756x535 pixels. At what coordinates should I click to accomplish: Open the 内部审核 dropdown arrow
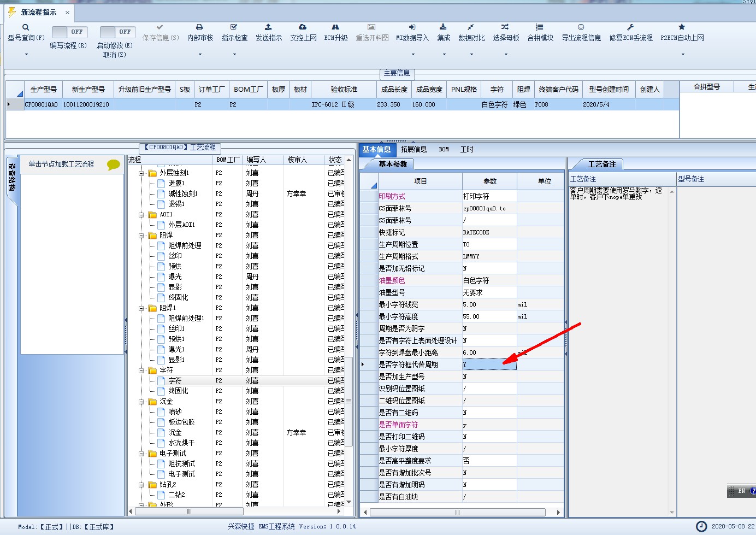click(x=200, y=54)
